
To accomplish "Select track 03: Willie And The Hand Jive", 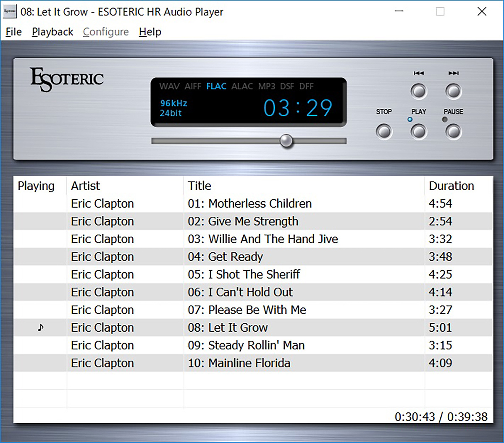I will point(253,239).
